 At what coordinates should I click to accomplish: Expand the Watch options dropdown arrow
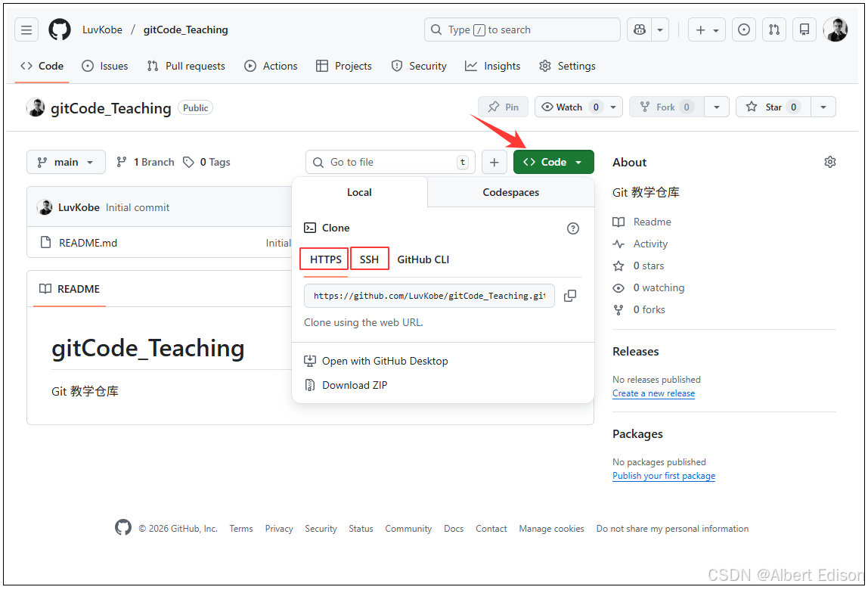coord(613,107)
